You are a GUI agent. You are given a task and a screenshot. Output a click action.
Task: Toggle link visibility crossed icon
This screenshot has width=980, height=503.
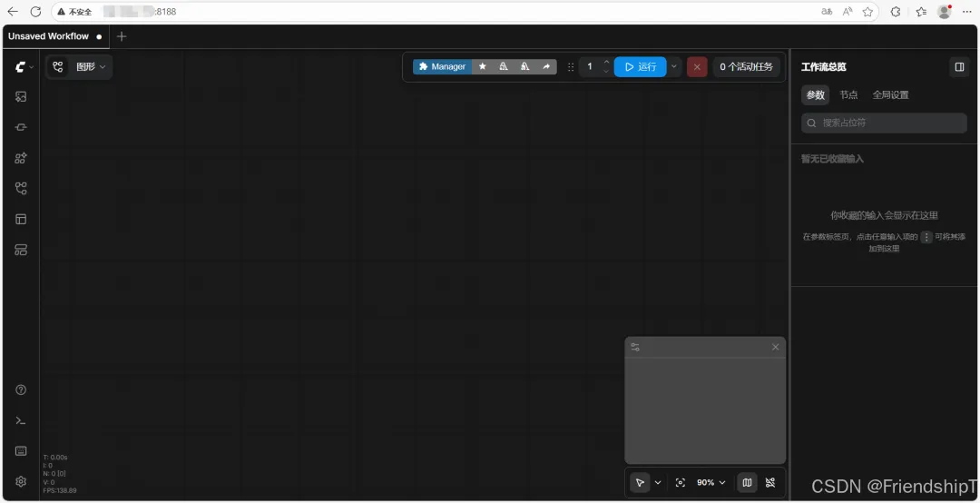click(x=770, y=482)
